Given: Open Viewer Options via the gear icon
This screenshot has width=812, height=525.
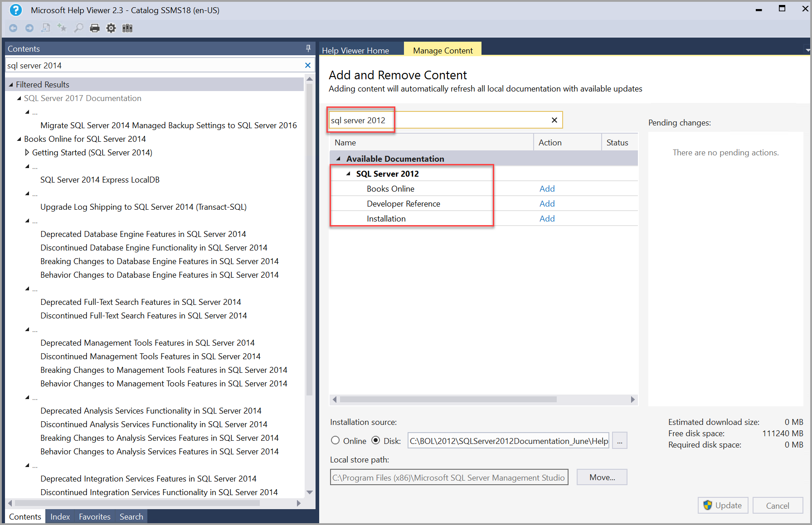Looking at the screenshot, I should point(111,28).
